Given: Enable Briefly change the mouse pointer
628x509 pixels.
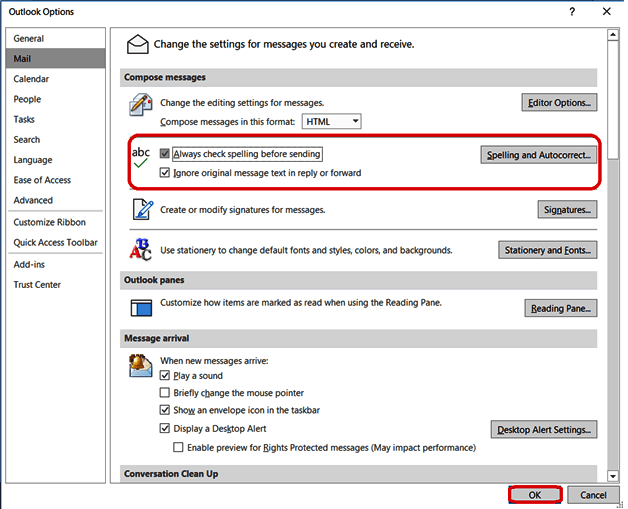Looking at the screenshot, I should (165, 392).
